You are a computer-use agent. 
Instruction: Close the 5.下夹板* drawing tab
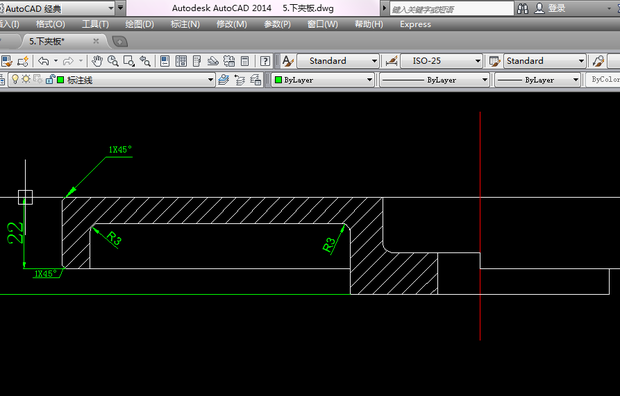point(96,41)
